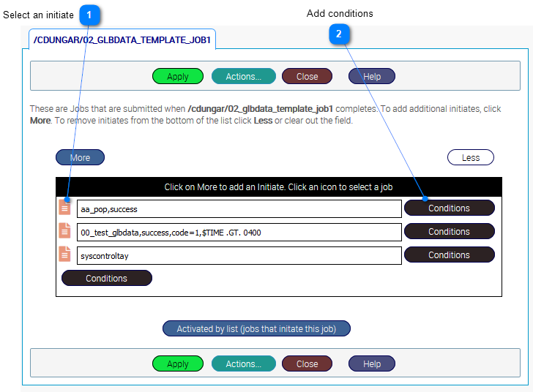The height and width of the screenshot is (392, 533).
Task: Open Conditions for the aa_pop,success row
Action: tap(449, 208)
